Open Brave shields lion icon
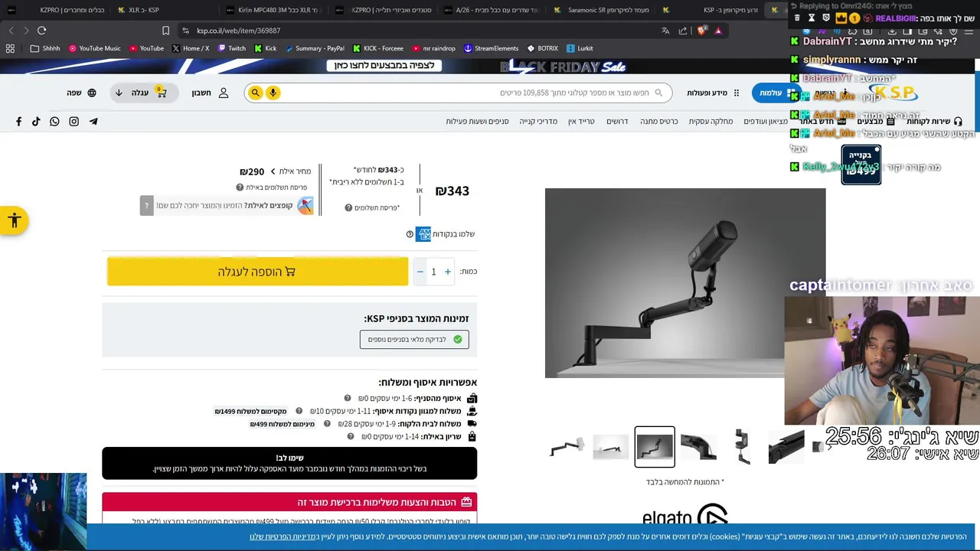 click(701, 31)
